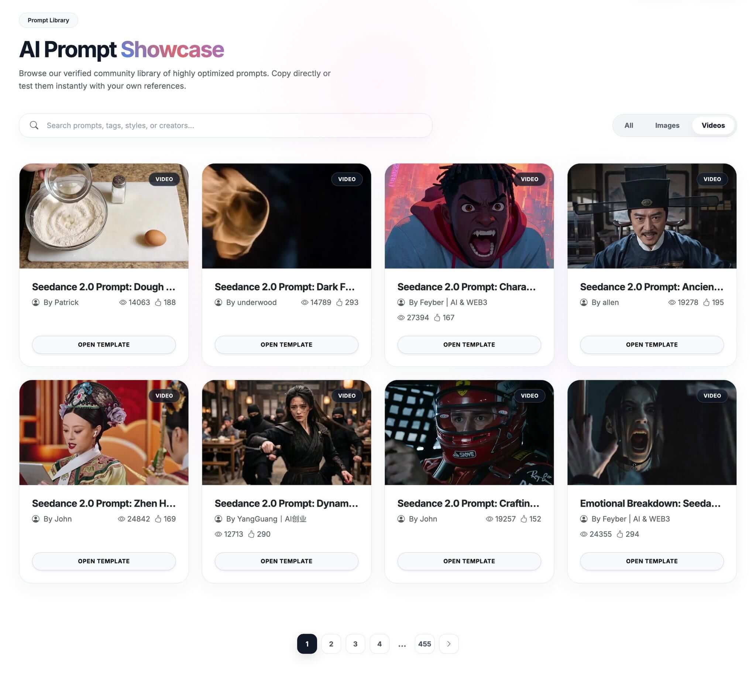Open the animated screaming character thumbnail
Viewport: 756px width, 700px height.
(x=469, y=216)
